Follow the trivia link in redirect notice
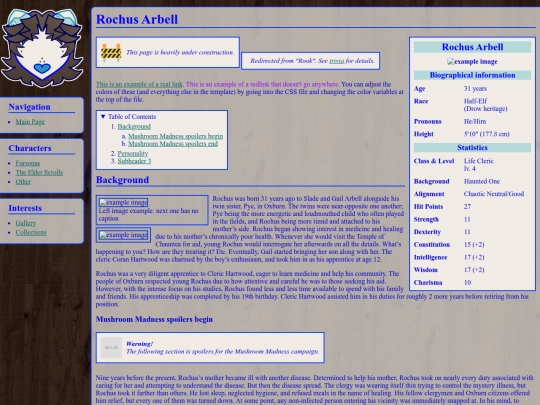 (336, 61)
